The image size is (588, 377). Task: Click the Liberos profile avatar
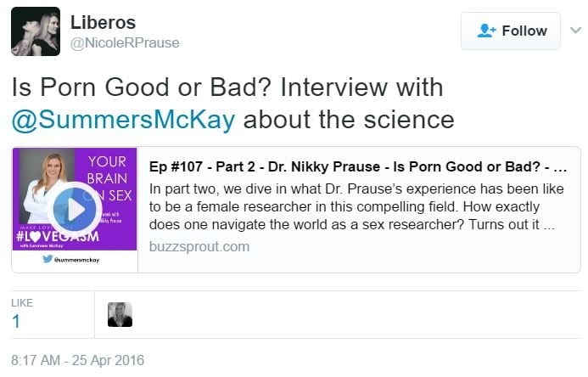pyautogui.click(x=35, y=31)
